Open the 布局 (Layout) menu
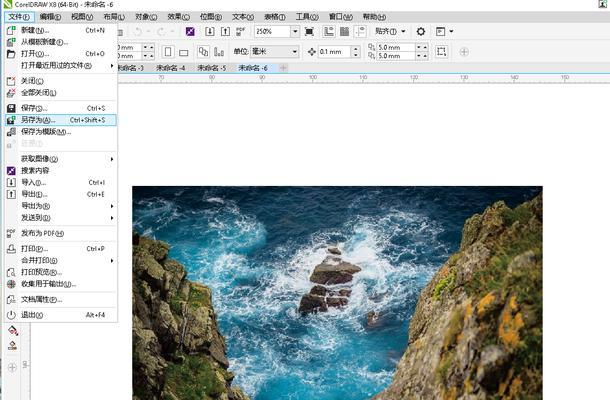Image resolution: width=610 pixels, height=400 pixels. (114, 17)
